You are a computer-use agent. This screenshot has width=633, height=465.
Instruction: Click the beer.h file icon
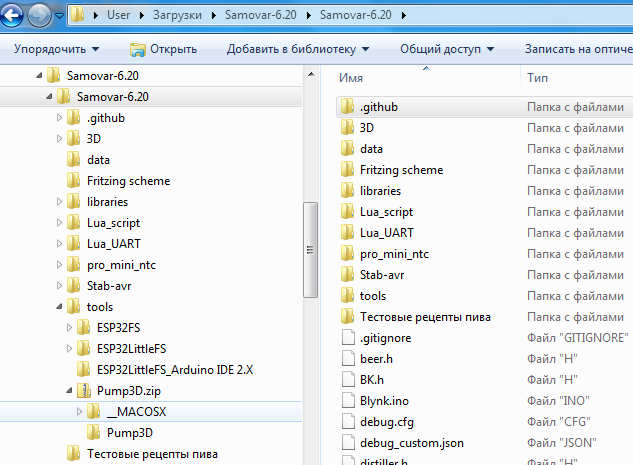(348, 358)
